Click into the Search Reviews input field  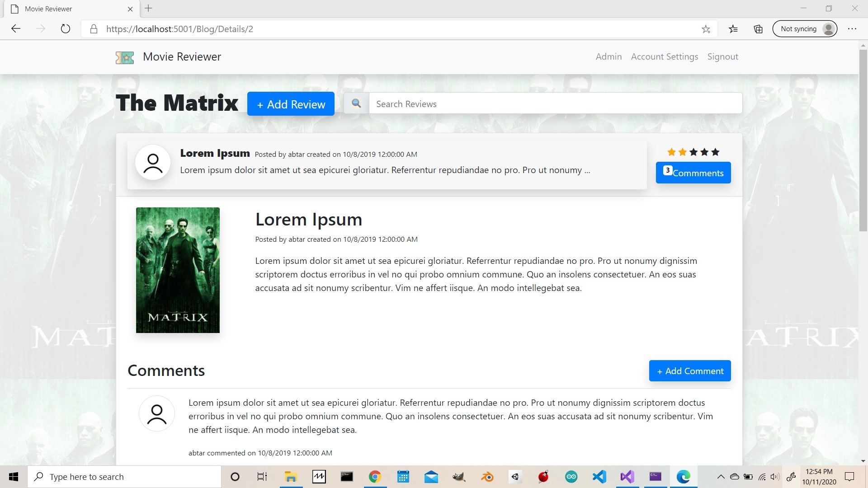[x=556, y=103]
